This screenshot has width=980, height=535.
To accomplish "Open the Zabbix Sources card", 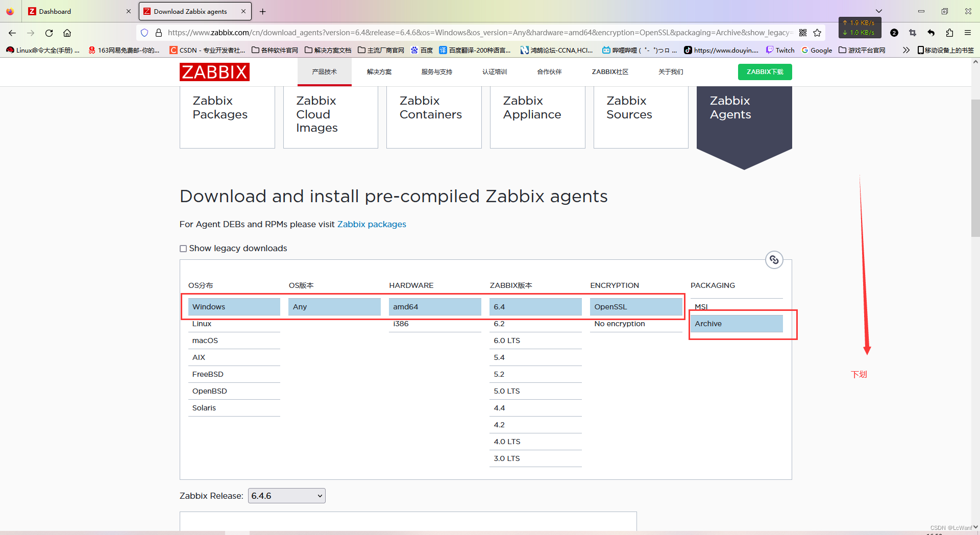I will click(x=641, y=117).
